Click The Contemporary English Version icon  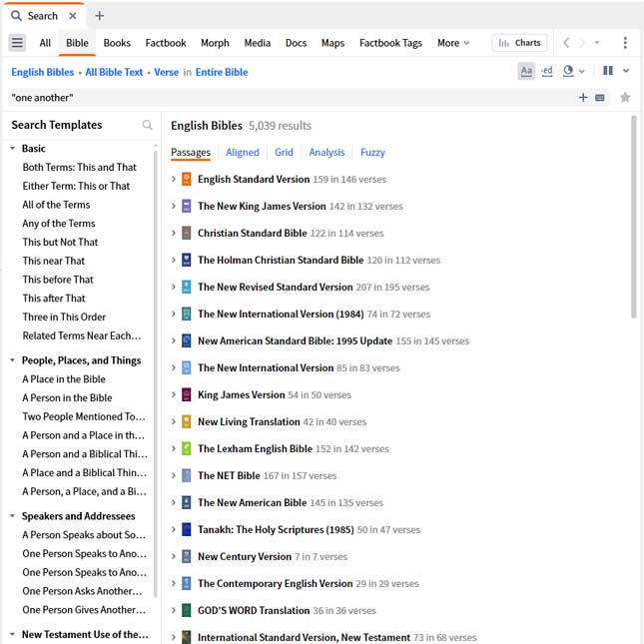pyautogui.click(x=186, y=583)
